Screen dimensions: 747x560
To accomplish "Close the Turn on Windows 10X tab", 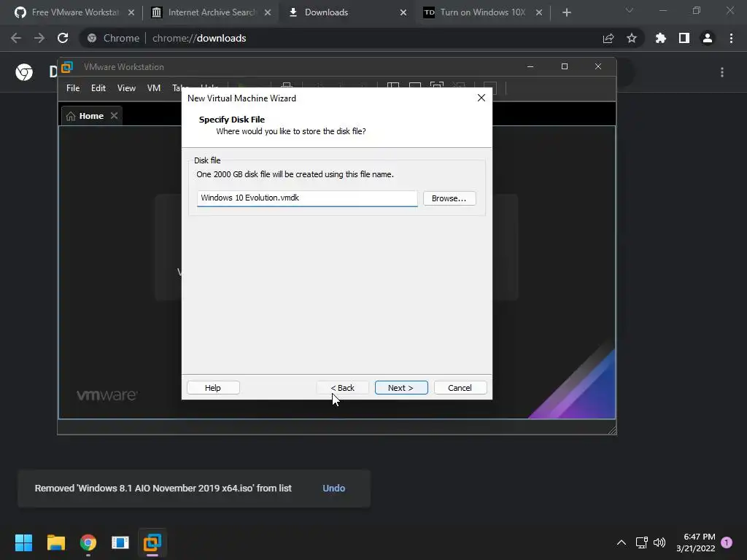I will click(x=539, y=12).
